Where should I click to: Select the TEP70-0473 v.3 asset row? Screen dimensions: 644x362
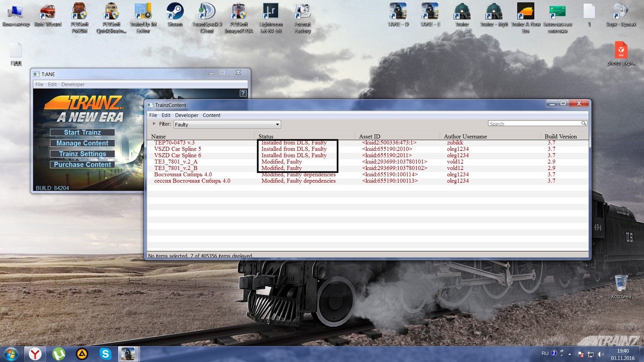tap(368, 143)
